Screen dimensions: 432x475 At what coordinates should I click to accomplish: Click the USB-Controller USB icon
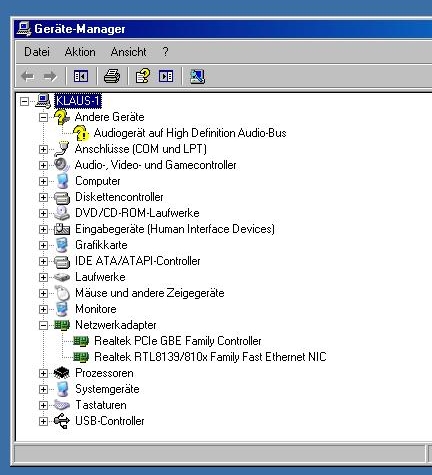62,421
